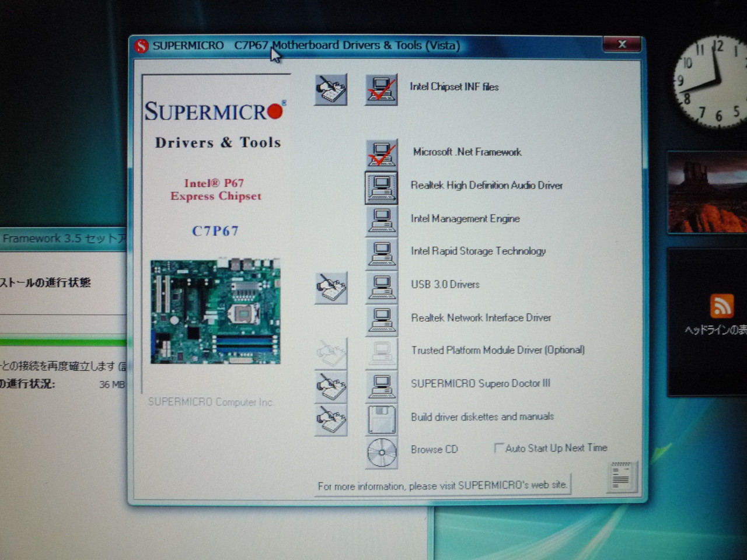747x560 pixels.
Task: Click the Intel Rapid Storage Technology install icon
Action: point(382,253)
